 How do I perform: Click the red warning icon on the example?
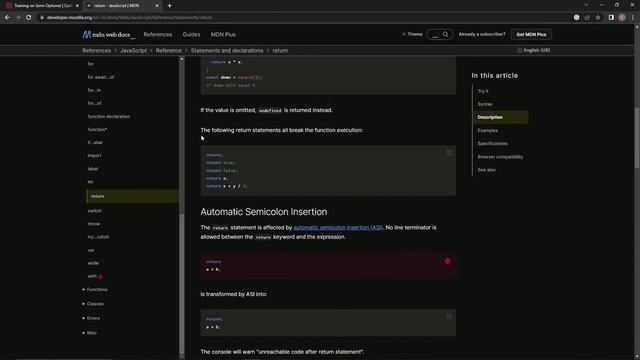(x=447, y=261)
